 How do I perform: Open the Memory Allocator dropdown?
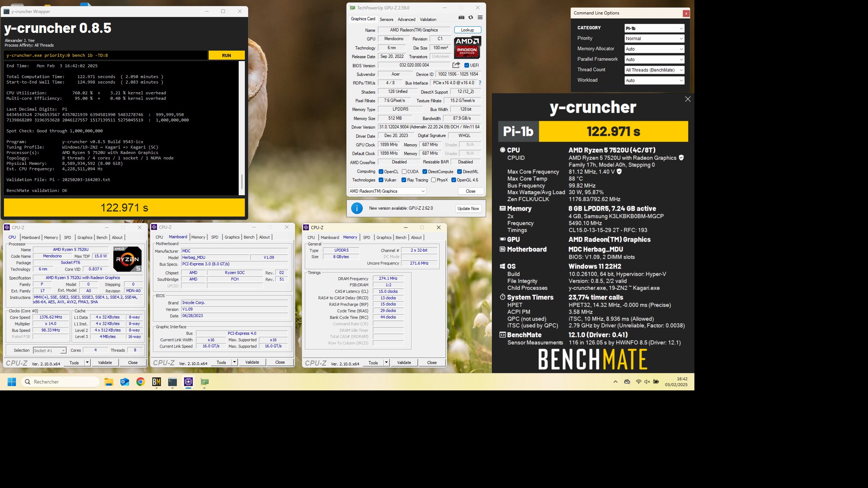point(654,49)
